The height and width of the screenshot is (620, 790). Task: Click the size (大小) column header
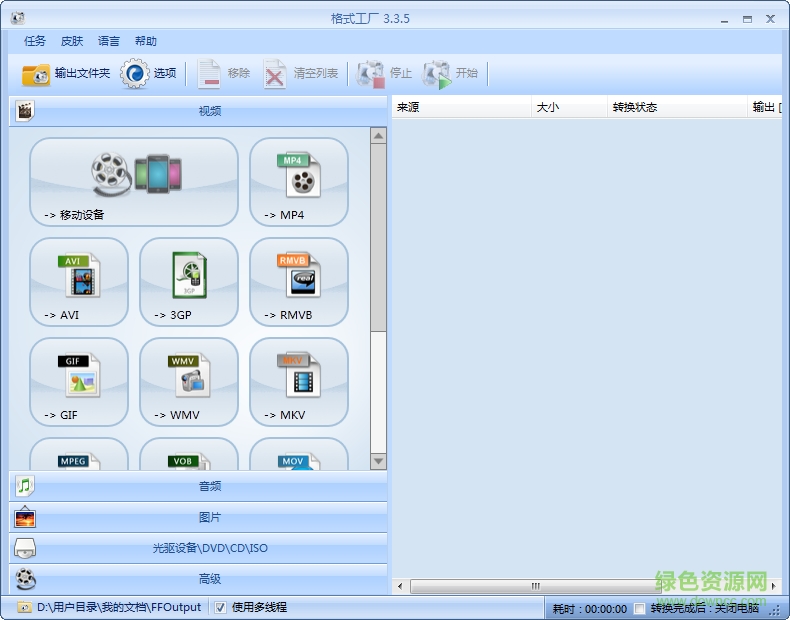[568, 107]
